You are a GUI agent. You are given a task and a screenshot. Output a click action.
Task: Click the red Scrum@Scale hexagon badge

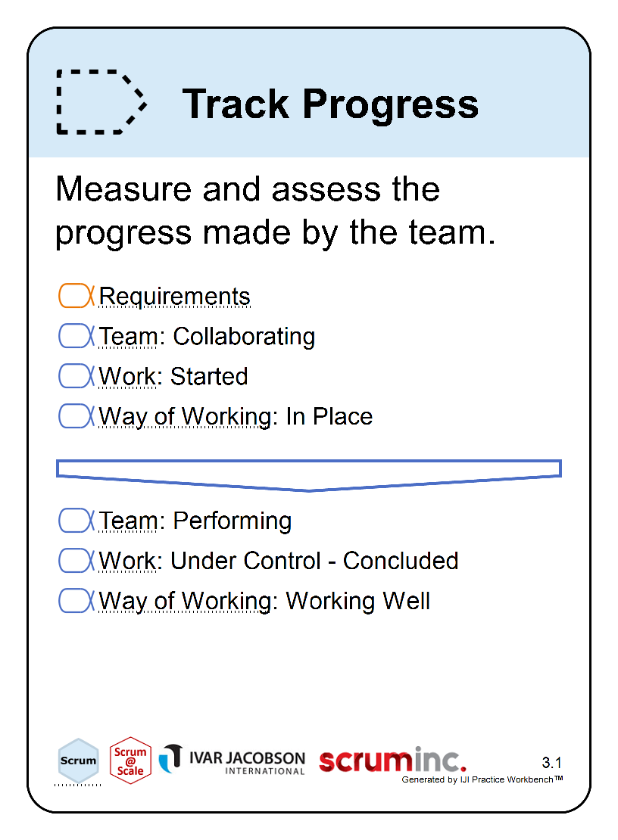click(130, 761)
